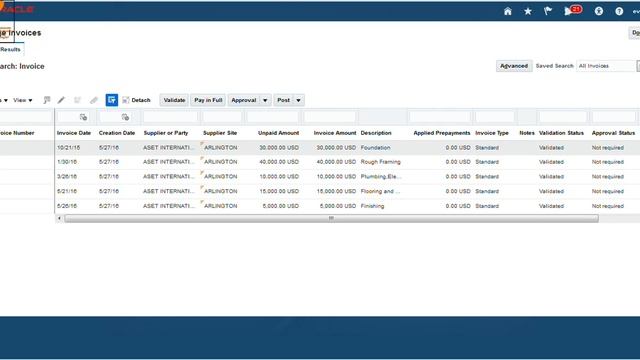640x360 pixels.
Task: Click Invoice Amount filter field
Action: point(329,117)
